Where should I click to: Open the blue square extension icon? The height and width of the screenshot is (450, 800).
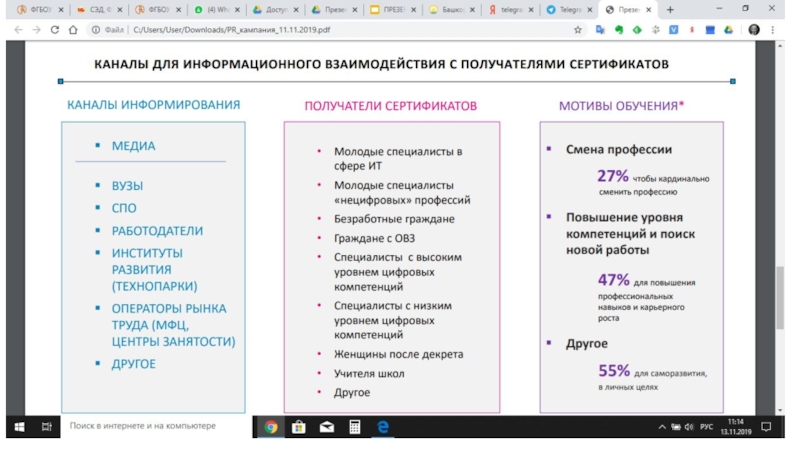[710, 30]
